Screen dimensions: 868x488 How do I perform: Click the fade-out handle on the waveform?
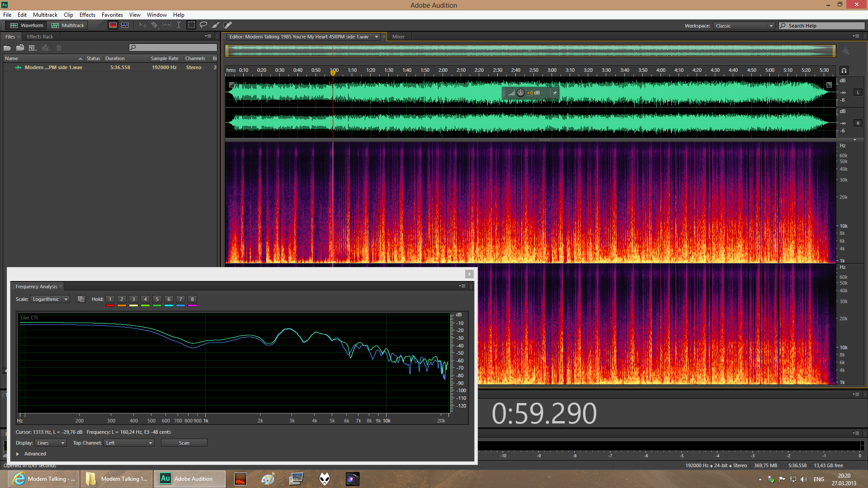829,85
